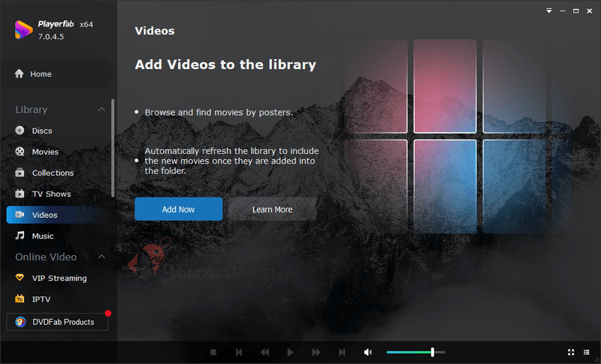Minimize the PlayerFab window
The height and width of the screenshot is (364, 601).
coord(562,11)
